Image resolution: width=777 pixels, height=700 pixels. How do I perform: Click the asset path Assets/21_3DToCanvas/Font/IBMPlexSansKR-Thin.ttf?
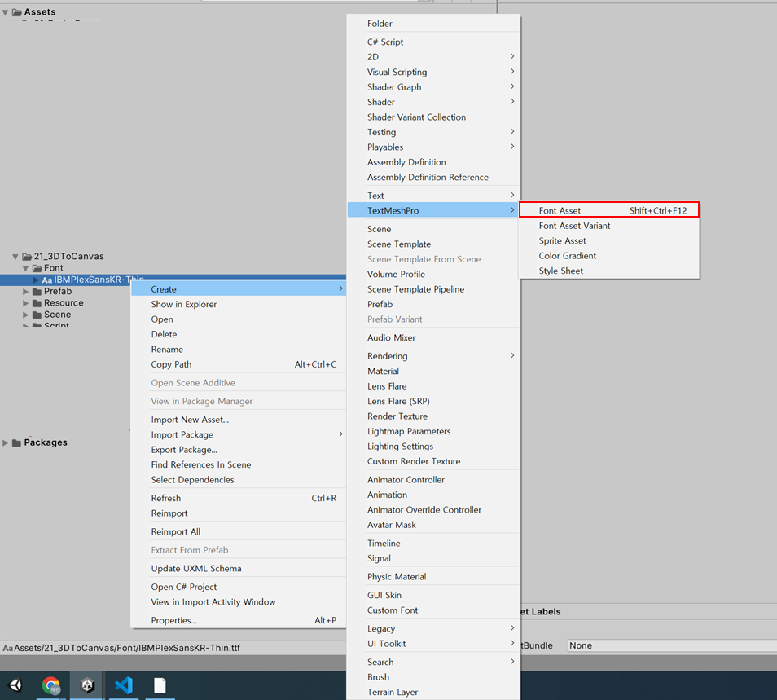click(x=127, y=648)
